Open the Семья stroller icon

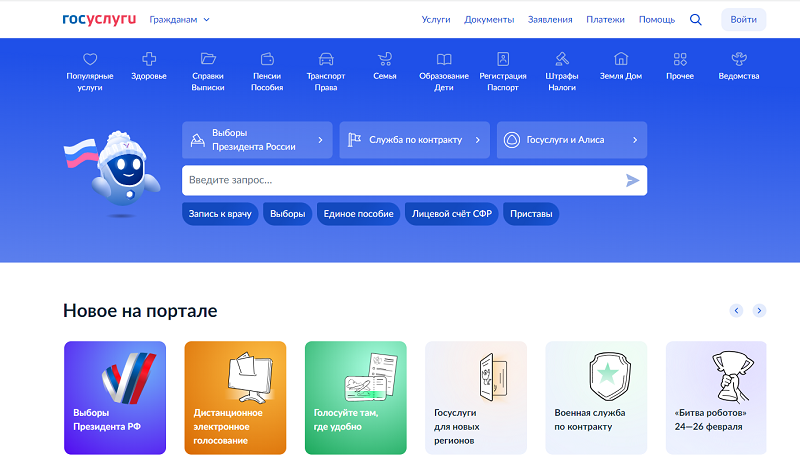pos(385,59)
